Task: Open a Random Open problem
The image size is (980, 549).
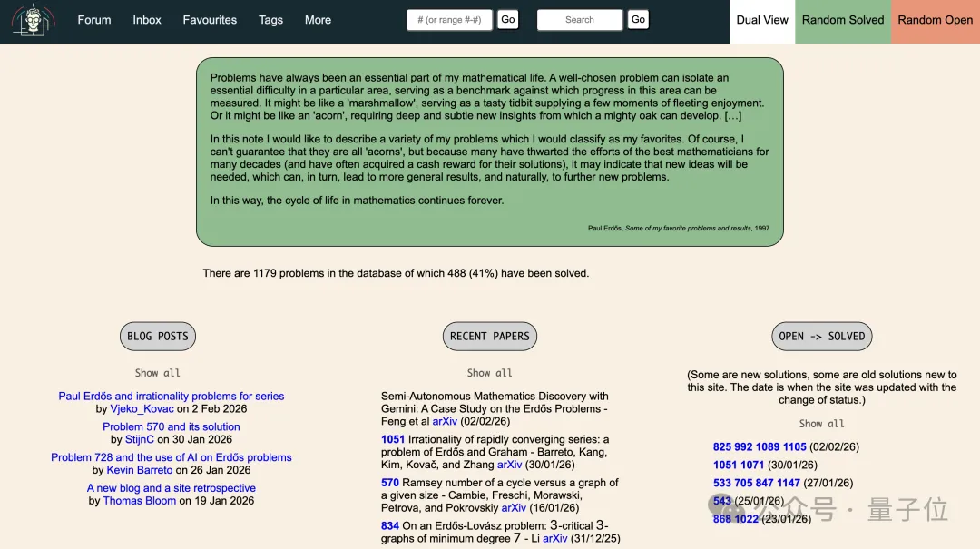Action: (935, 20)
